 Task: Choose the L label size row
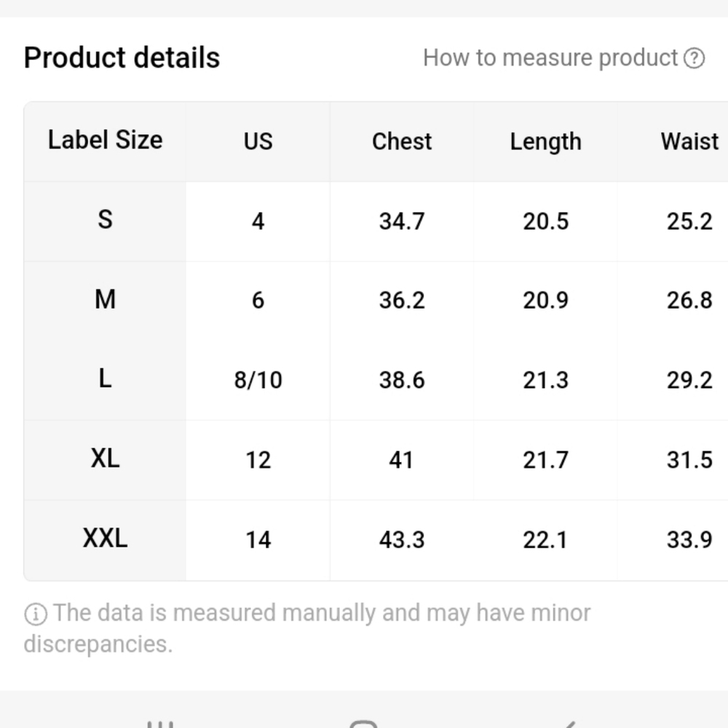[376, 380]
